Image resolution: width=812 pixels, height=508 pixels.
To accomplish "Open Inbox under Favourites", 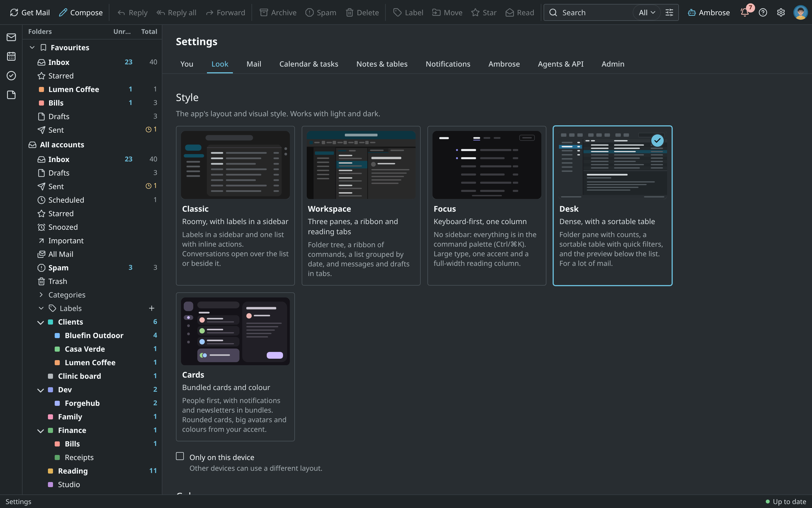I will point(92,62).
